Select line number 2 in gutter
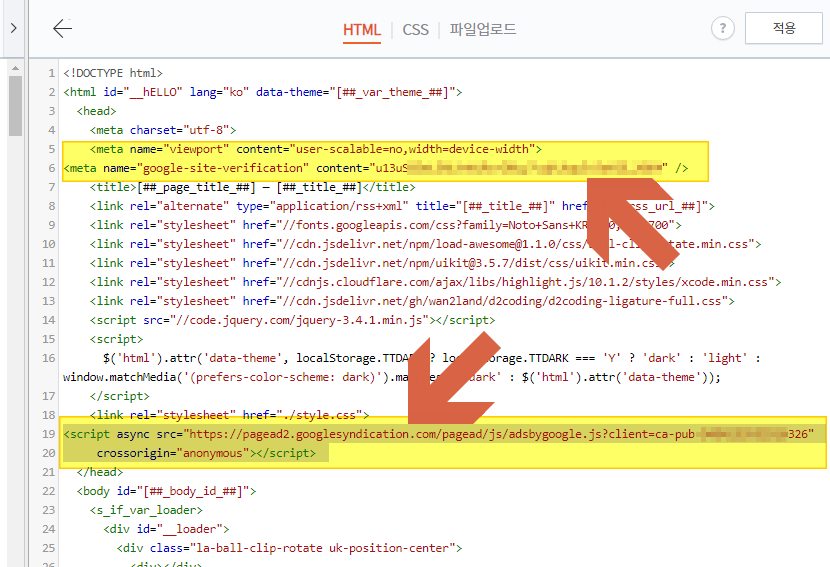The width and height of the screenshot is (830, 567). click(51, 92)
